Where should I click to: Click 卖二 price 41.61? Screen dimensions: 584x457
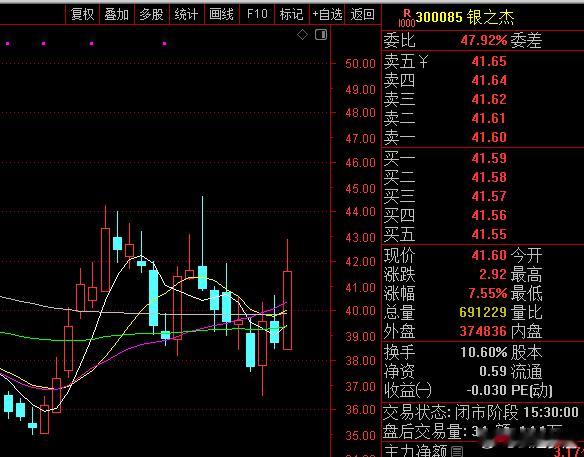tap(489, 118)
